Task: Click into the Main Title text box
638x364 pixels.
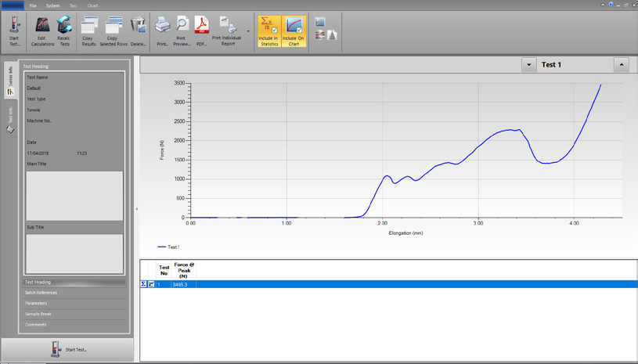Action: [x=74, y=196]
